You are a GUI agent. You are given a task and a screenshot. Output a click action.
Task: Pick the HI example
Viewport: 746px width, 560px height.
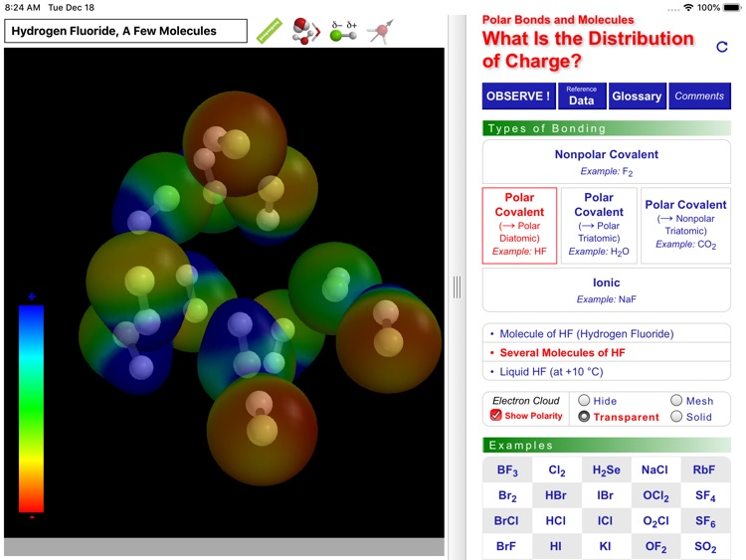(x=556, y=546)
